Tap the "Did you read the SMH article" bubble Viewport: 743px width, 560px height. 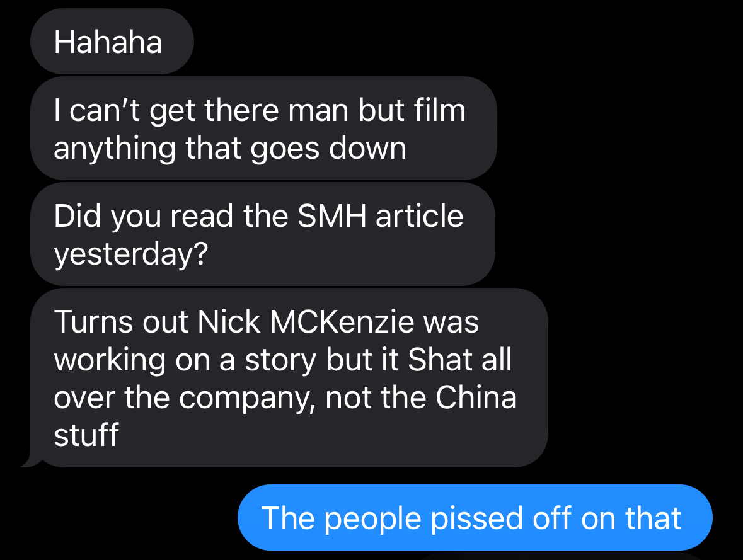tap(263, 234)
